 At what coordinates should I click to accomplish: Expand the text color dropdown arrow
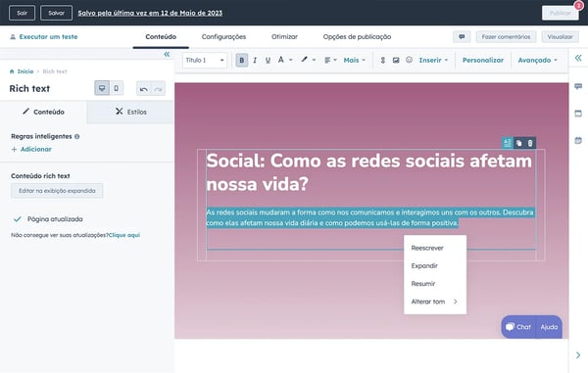click(291, 60)
